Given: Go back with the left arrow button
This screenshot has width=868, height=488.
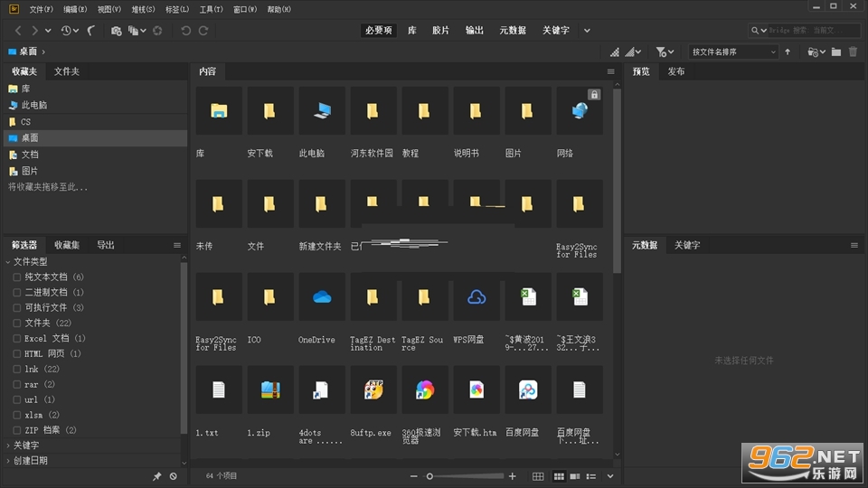Looking at the screenshot, I should (x=18, y=31).
